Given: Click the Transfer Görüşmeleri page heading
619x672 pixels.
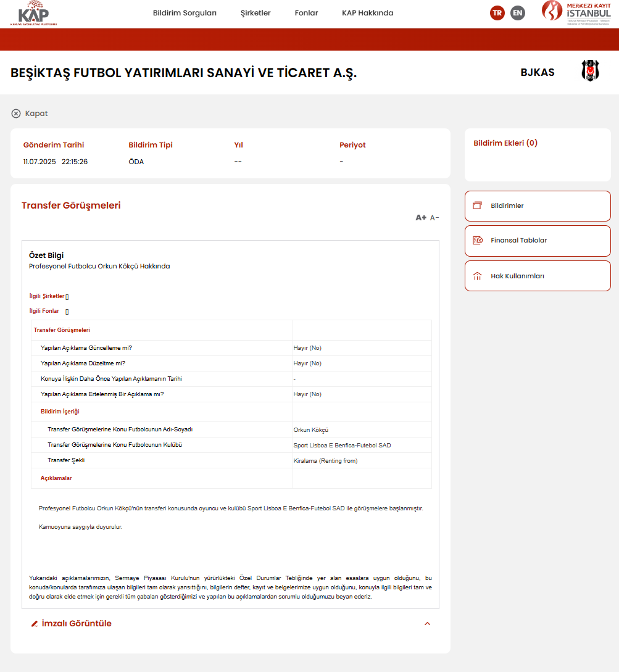Looking at the screenshot, I should click(71, 205).
